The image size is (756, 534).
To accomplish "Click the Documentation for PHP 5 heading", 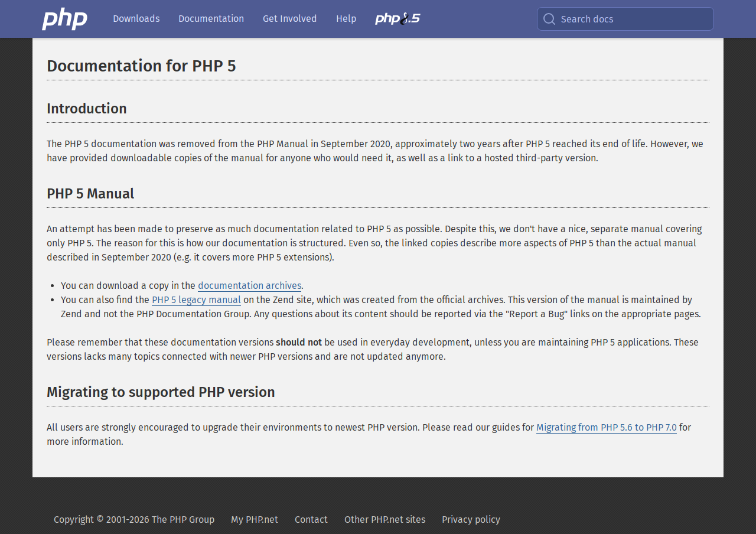I will (141, 66).
